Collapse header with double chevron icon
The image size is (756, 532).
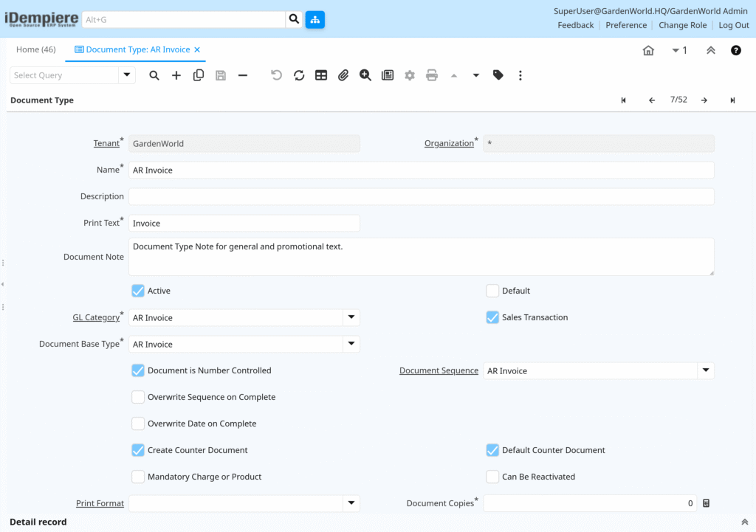(711, 50)
